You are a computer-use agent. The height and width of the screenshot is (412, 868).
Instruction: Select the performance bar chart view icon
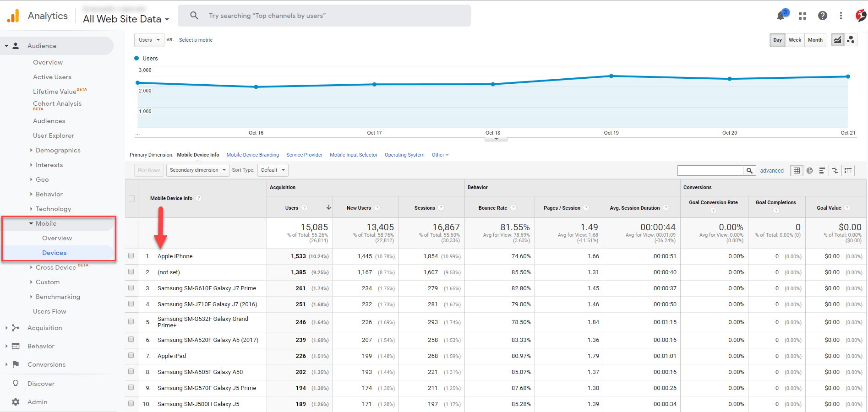[822, 170]
